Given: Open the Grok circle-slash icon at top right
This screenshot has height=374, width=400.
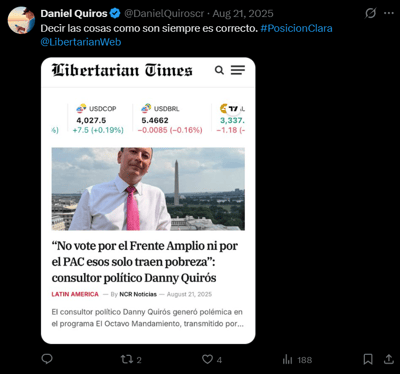Looking at the screenshot, I should point(370,13).
